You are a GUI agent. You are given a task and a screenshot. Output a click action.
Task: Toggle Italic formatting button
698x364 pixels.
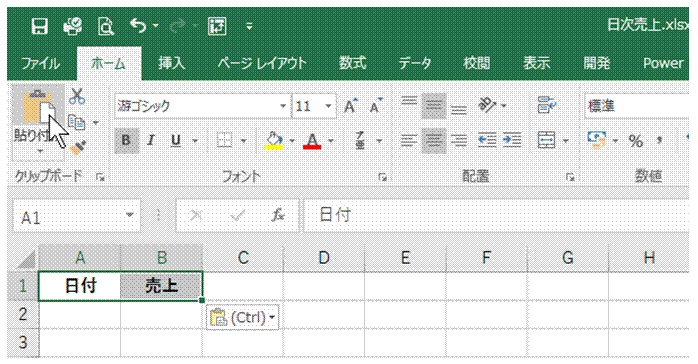[150, 141]
